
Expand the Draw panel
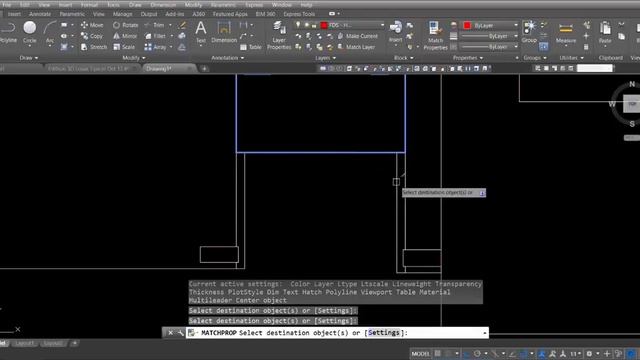[x=29, y=58]
